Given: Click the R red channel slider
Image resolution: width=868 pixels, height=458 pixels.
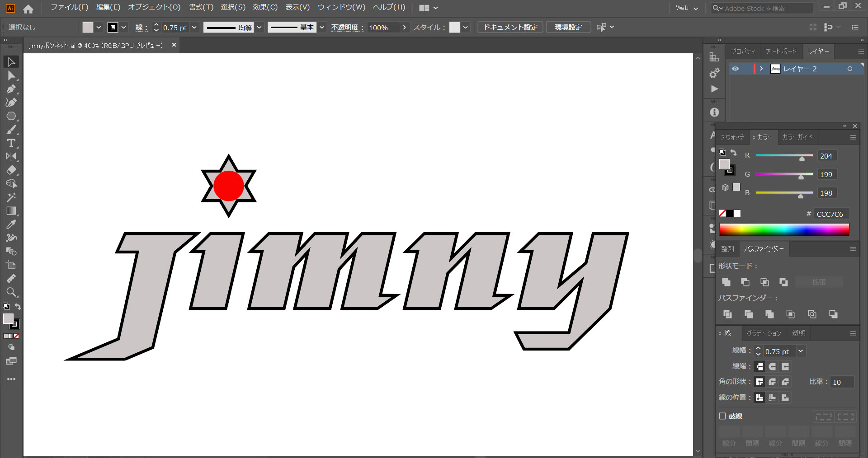Looking at the screenshot, I should (x=784, y=155).
